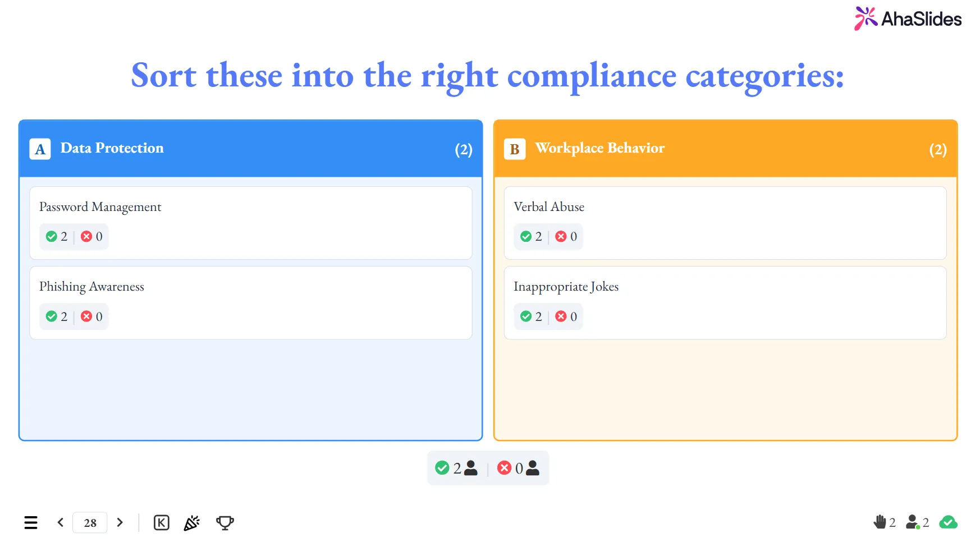Click the Password Management item card

pos(250,223)
